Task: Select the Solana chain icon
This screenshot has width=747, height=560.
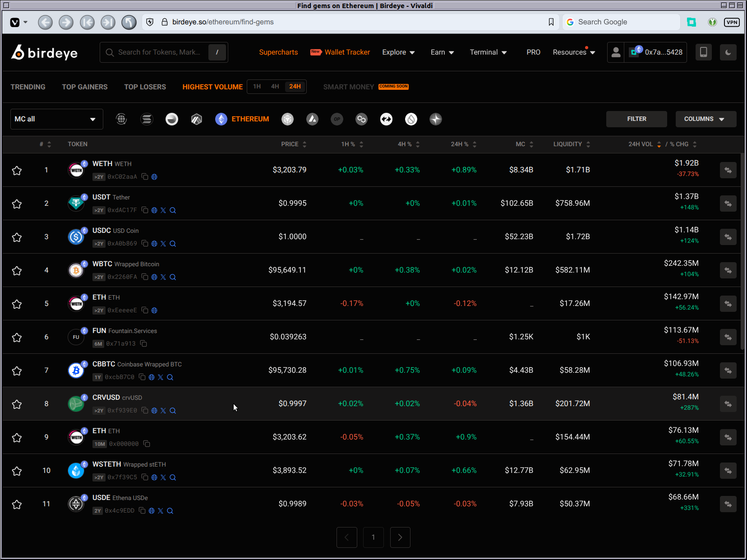Action: (147, 119)
